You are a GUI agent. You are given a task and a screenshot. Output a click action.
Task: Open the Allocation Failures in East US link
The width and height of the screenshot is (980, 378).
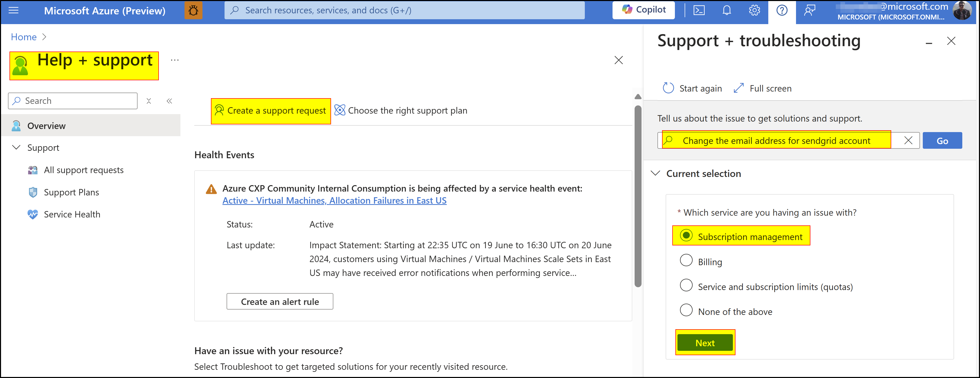334,200
